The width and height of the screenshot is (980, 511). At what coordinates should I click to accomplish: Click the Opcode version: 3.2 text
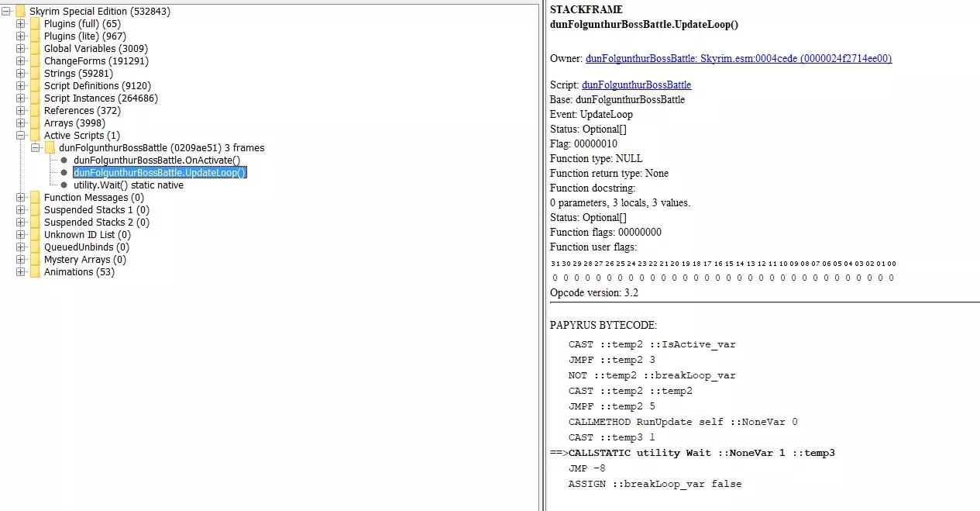pyautogui.click(x=594, y=292)
